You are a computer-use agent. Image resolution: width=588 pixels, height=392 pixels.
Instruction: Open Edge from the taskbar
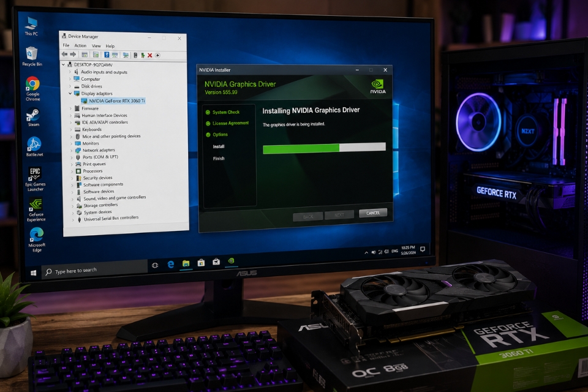171,264
